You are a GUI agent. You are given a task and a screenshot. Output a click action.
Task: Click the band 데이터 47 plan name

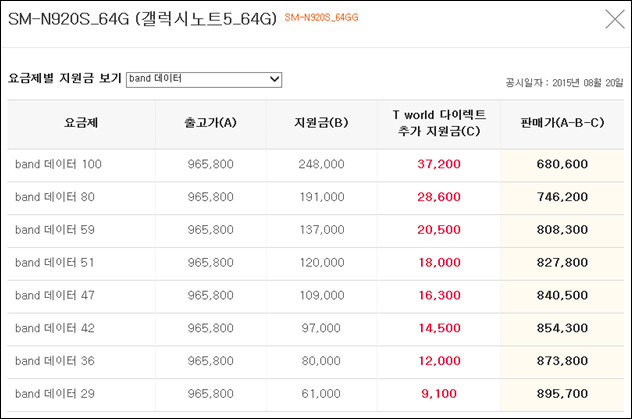[x=55, y=295]
